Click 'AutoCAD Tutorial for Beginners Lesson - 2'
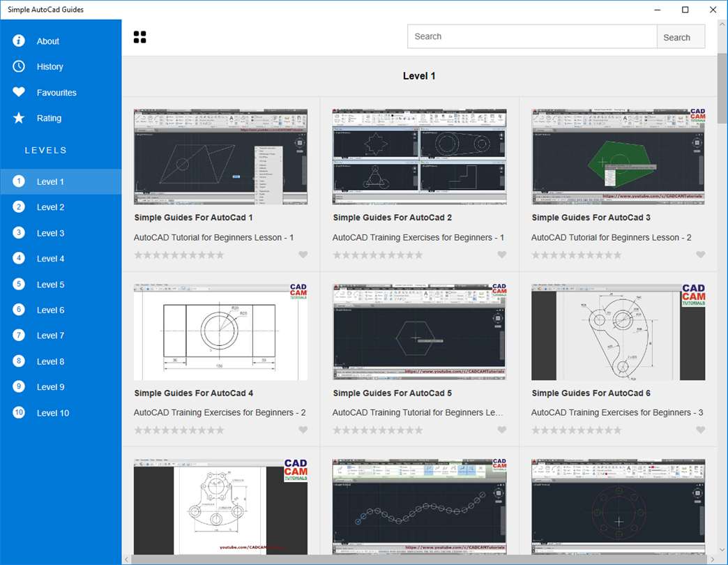The width and height of the screenshot is (728, 565). coord(611,237)
